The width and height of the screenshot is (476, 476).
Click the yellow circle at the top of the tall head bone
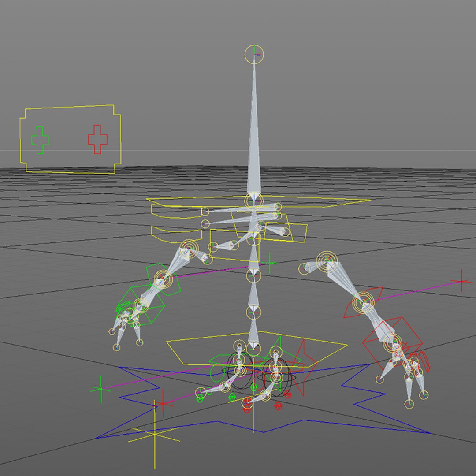click(x=254, y=54)
